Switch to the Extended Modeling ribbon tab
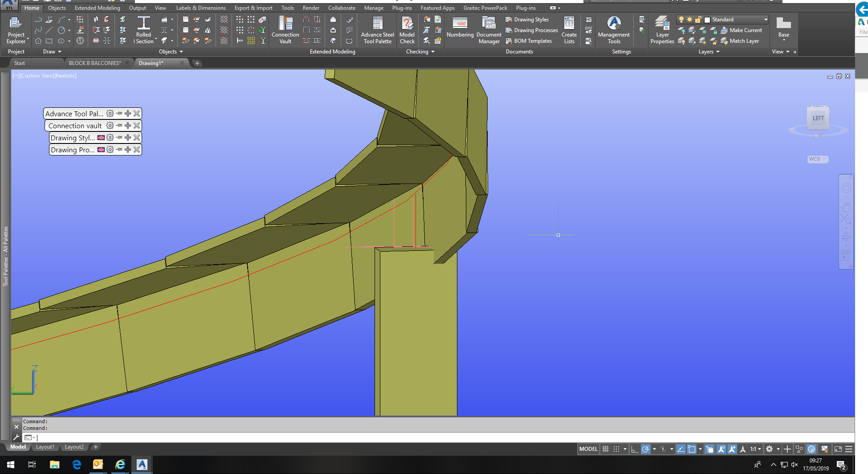This screenshot has width=868, height=474. [x=97, y=8]
